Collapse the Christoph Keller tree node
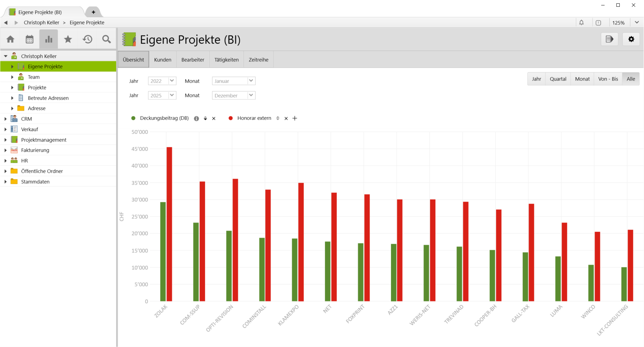 (x=5, y=56)
